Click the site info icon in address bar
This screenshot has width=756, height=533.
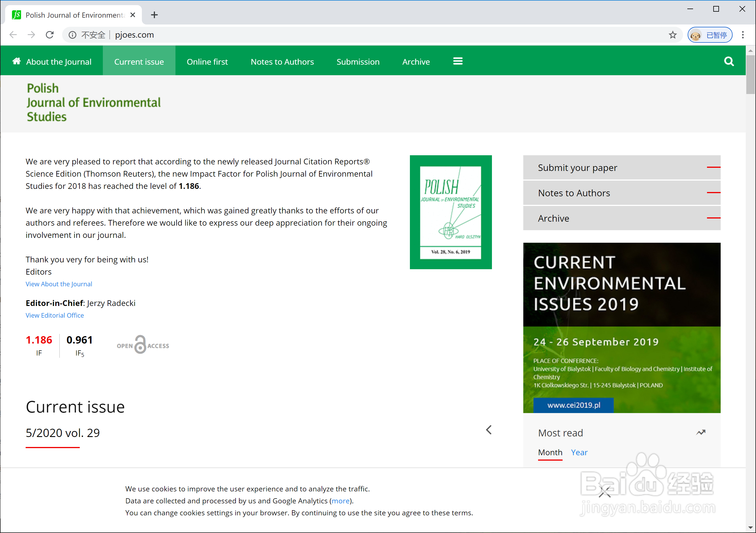pos(72,35)
